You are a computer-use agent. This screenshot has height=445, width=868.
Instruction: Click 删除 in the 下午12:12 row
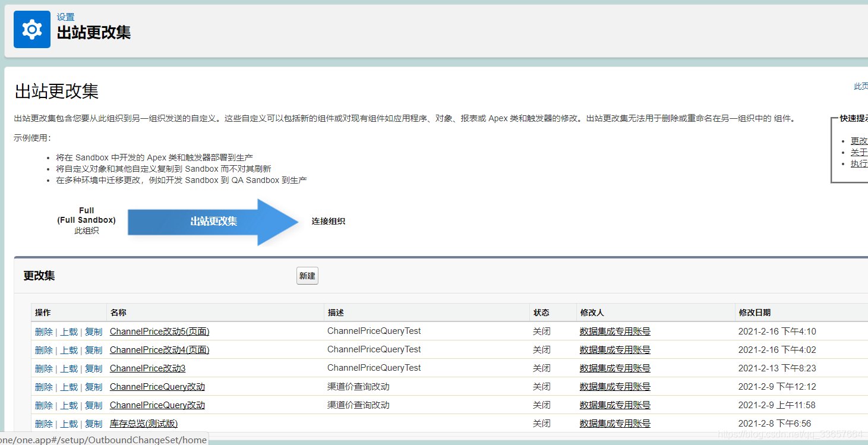pyautogui.click(x=44, y=387)
